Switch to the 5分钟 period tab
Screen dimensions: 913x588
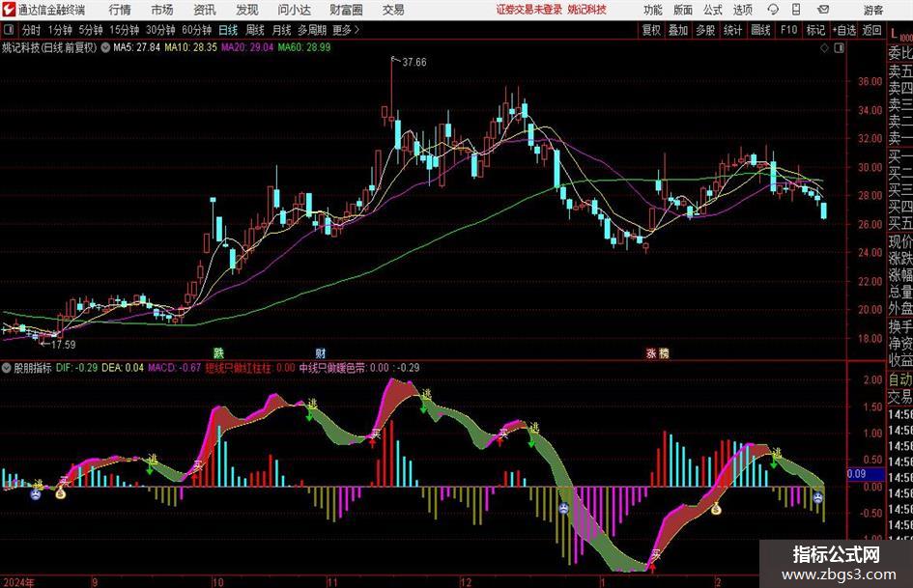point(90,30)
